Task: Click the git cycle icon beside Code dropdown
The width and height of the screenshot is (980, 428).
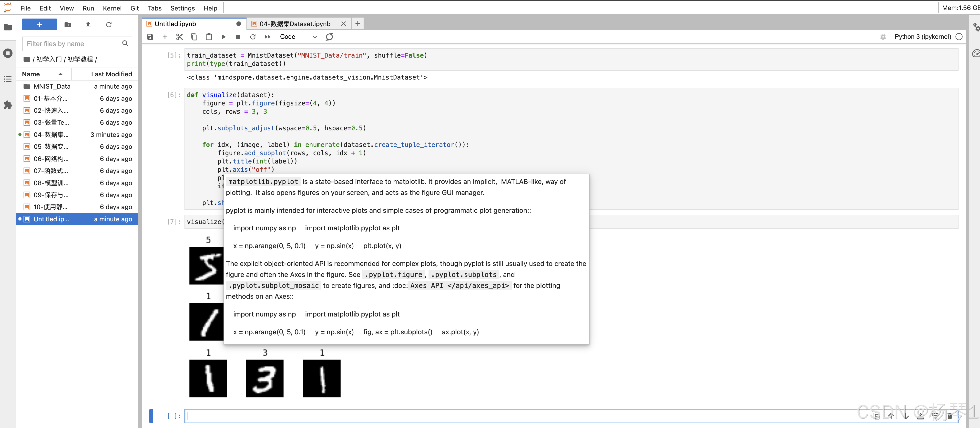Action: coord(329,37)
